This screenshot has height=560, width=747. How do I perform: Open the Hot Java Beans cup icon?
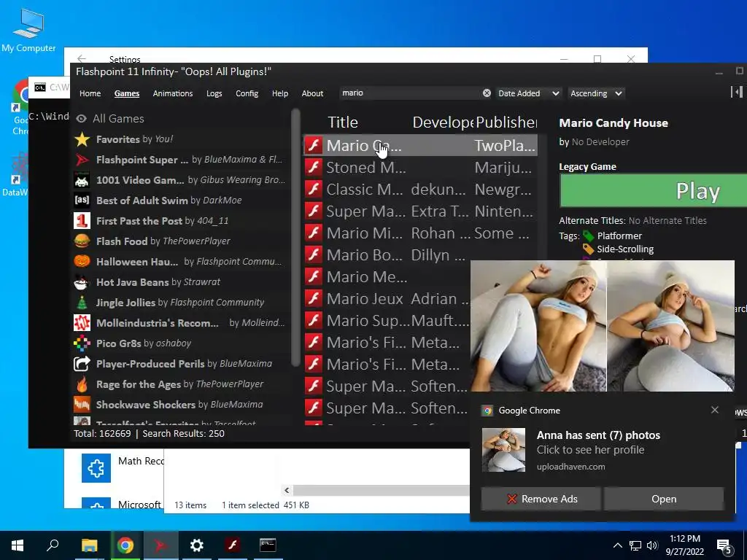(x=82, y=282)
